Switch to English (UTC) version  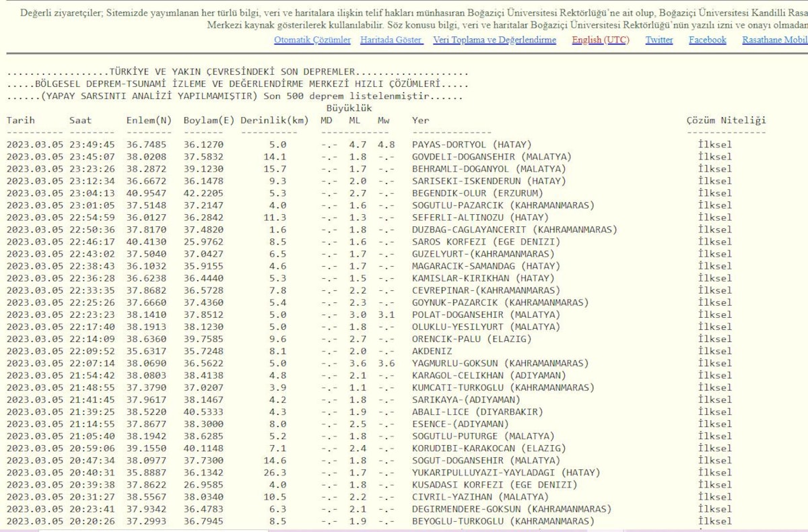click(600, 40)
